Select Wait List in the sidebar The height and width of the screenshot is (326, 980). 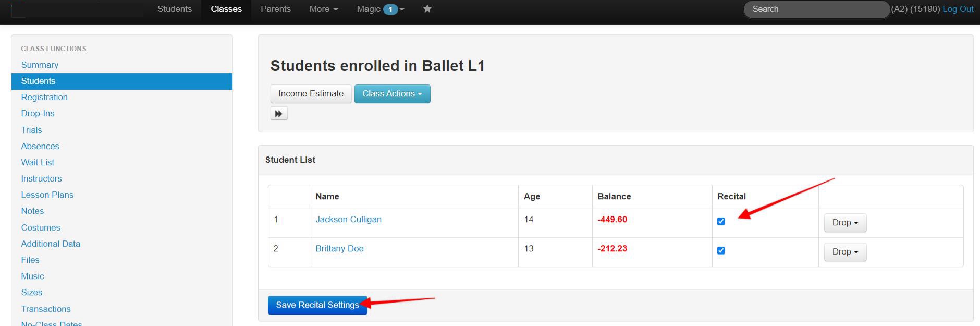coord(38,162)
